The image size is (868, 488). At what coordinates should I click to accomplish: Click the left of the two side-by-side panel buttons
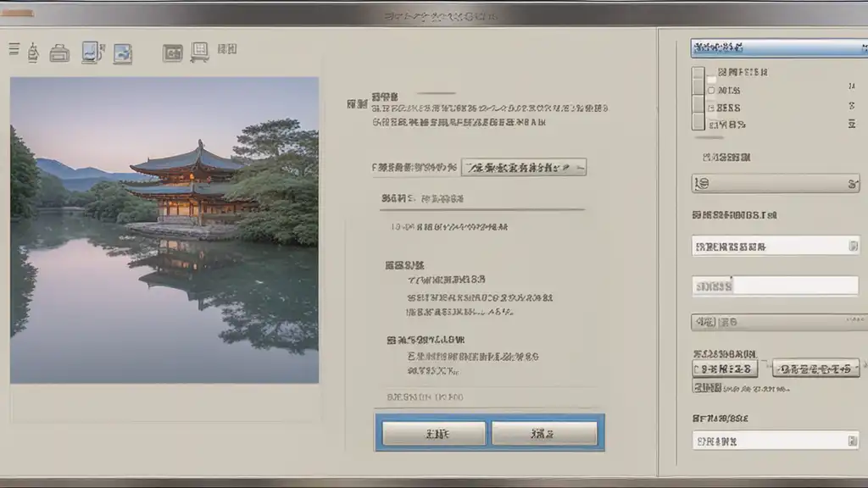[x=725, y=369]
